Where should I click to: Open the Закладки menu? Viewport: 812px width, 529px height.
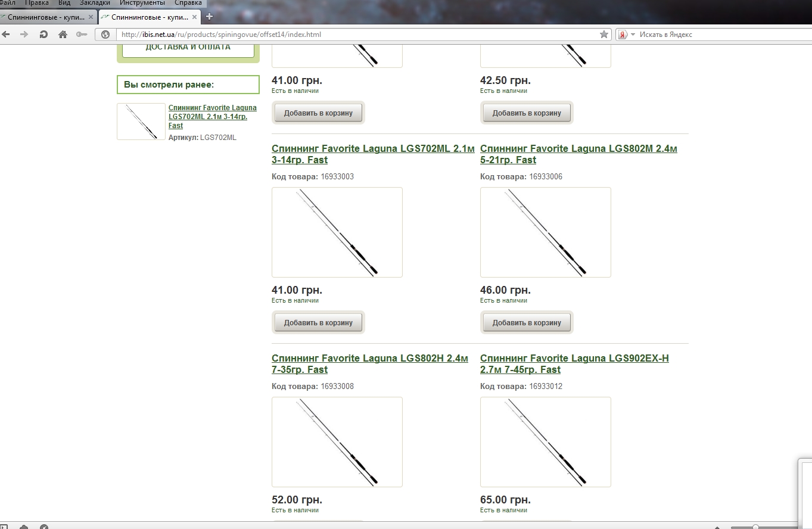[95, 3]
